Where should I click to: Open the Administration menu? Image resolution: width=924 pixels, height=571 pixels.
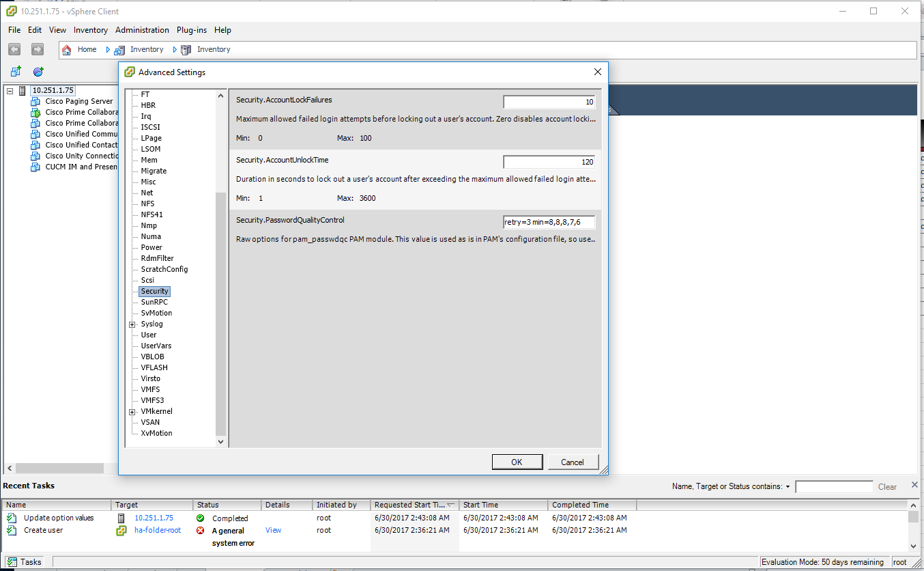pos(142,30)
